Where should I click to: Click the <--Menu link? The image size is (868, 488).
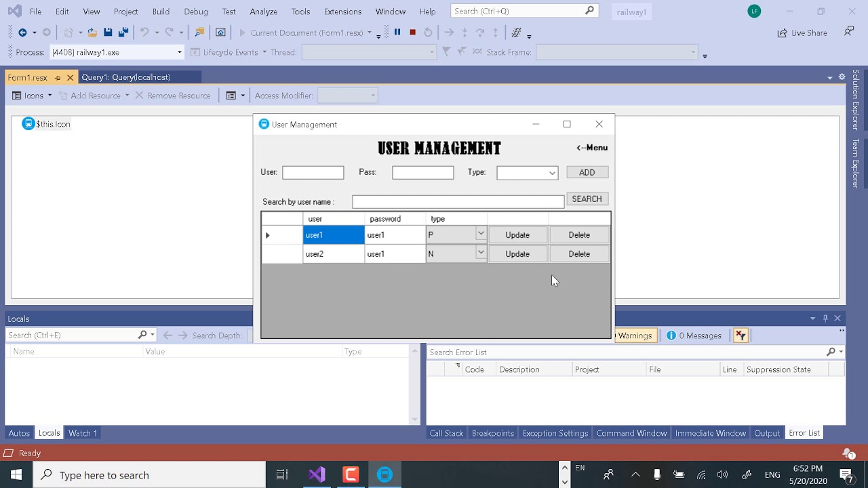pyautogui.click(x=592, y=148)
